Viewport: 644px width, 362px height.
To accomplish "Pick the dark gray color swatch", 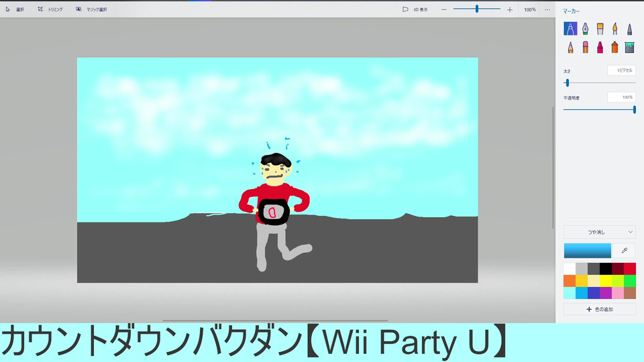I will click(x=594, y=269).
